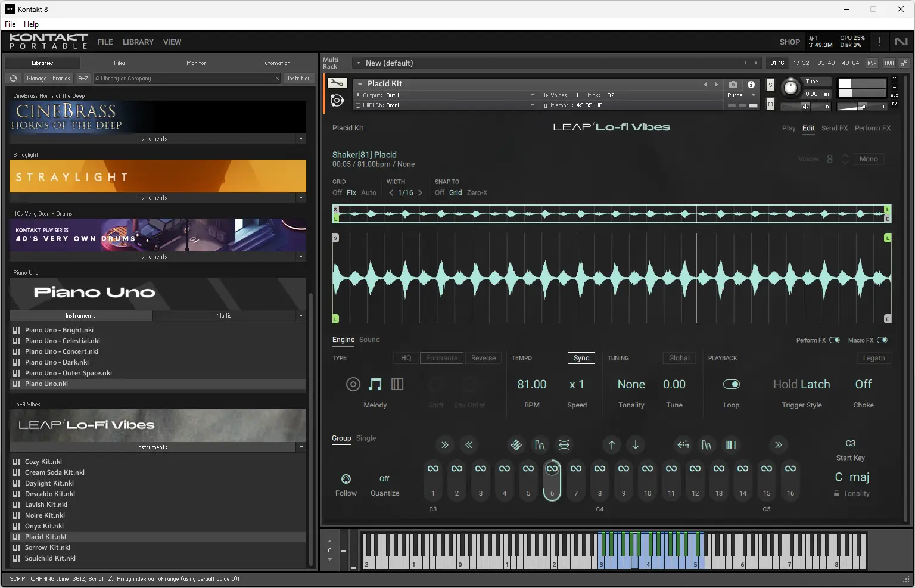Open the Purge menu camera snapshot icon

pos(733,85)
